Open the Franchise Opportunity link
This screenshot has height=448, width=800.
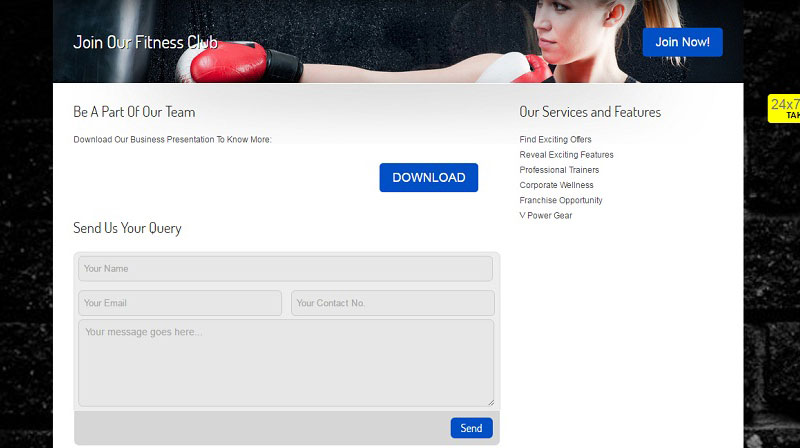coord(560,200)
